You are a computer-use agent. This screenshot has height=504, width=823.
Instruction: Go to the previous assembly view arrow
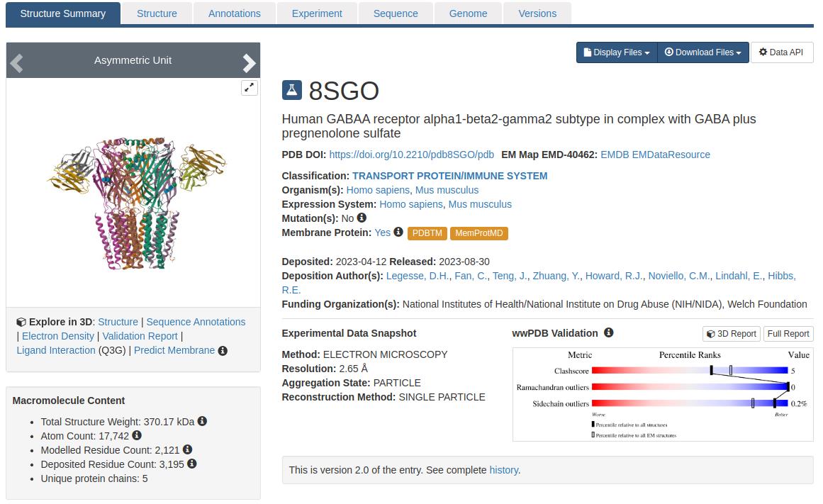17,63
